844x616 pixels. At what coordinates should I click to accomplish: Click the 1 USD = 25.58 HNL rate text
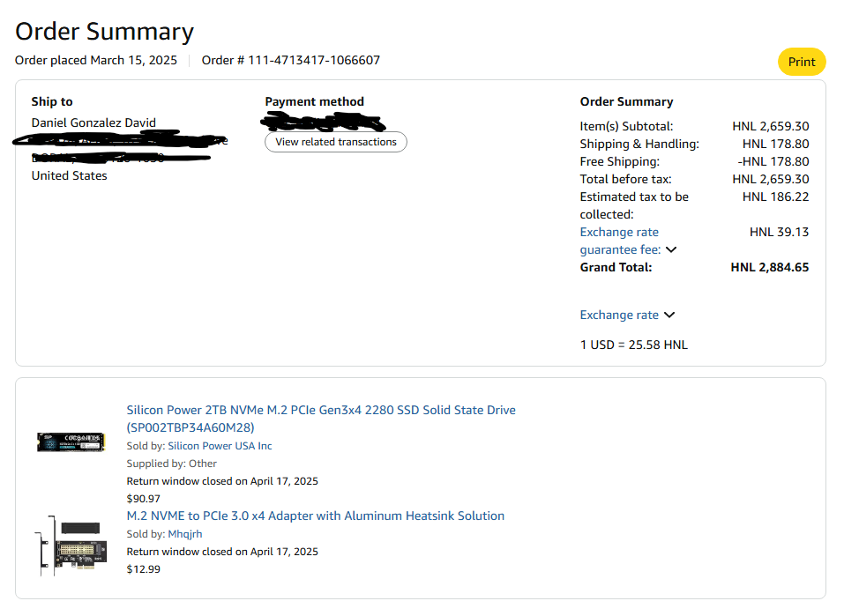point(633,345)
